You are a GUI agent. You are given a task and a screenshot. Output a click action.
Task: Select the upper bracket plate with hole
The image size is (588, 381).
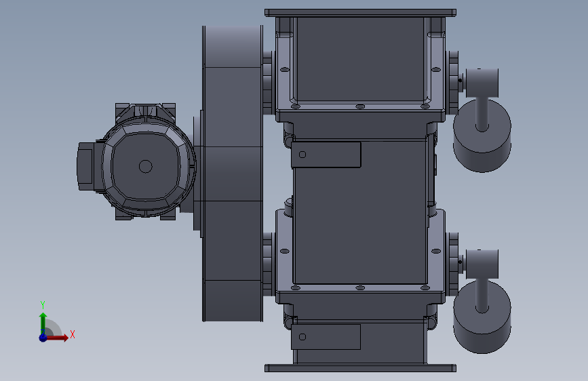[x=326, y=155]
